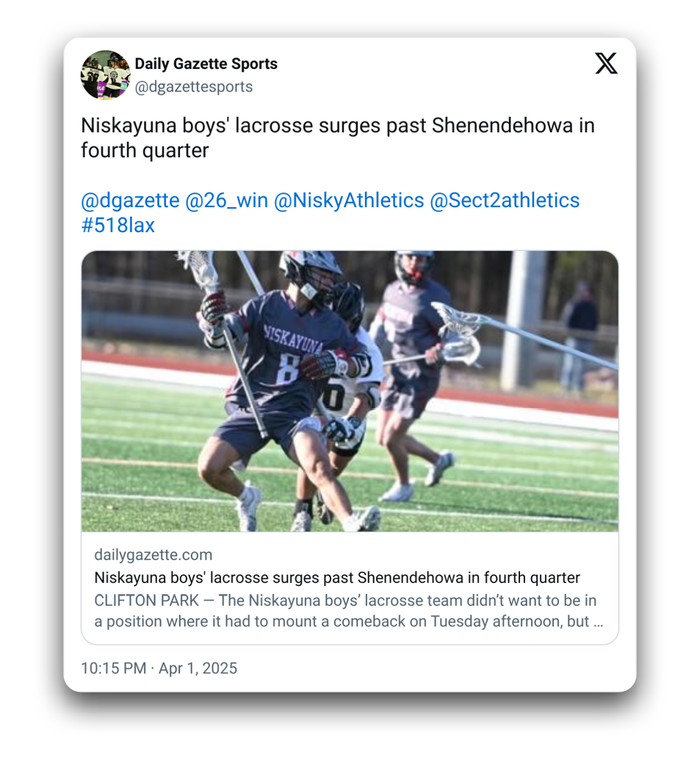Click the Daily Gazette Sports display name
The image size is (700, 782).
click(206, 64)
